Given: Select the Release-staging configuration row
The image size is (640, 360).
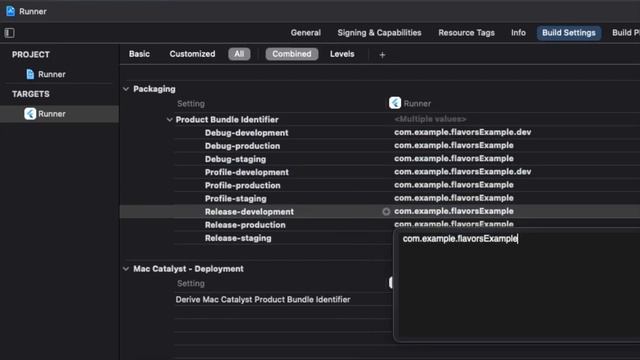Looking at the screenshot, I should tap(238, 238).
